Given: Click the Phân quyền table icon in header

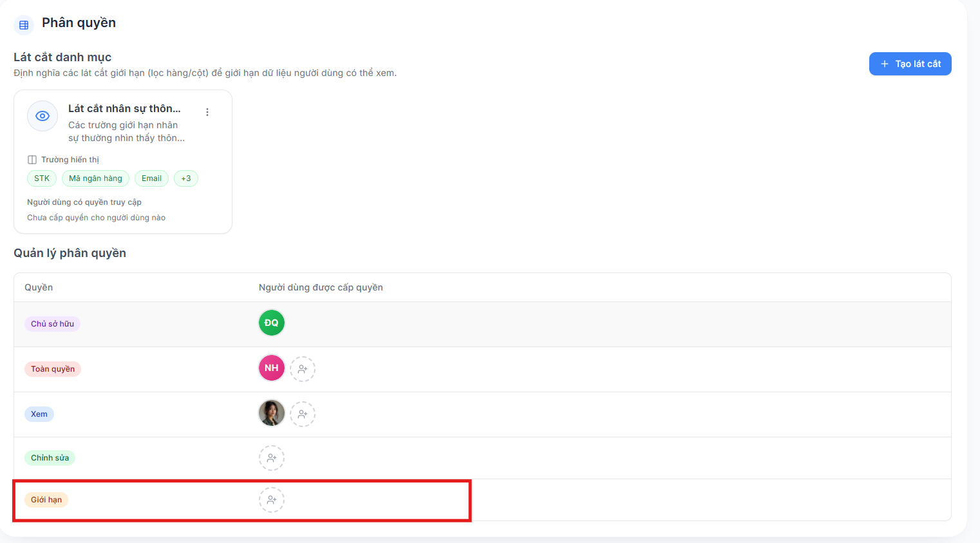Looking at the screenshot, I should coord(24,25).
